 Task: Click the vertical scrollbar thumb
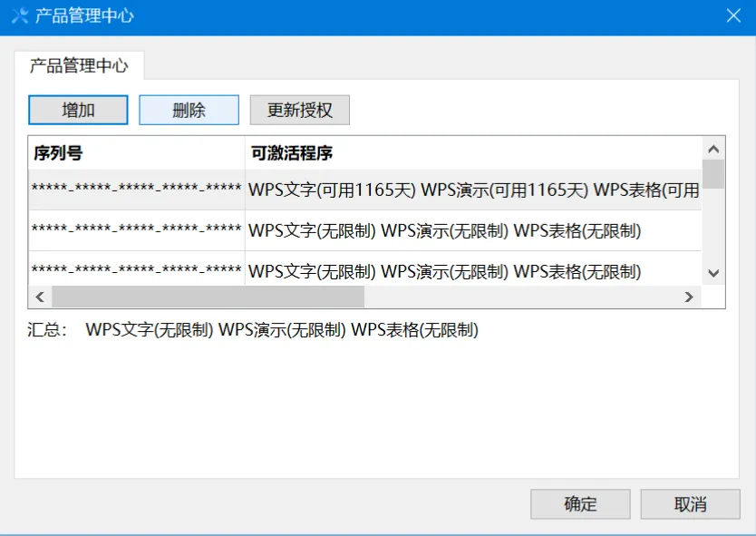(x=713, y=174)
